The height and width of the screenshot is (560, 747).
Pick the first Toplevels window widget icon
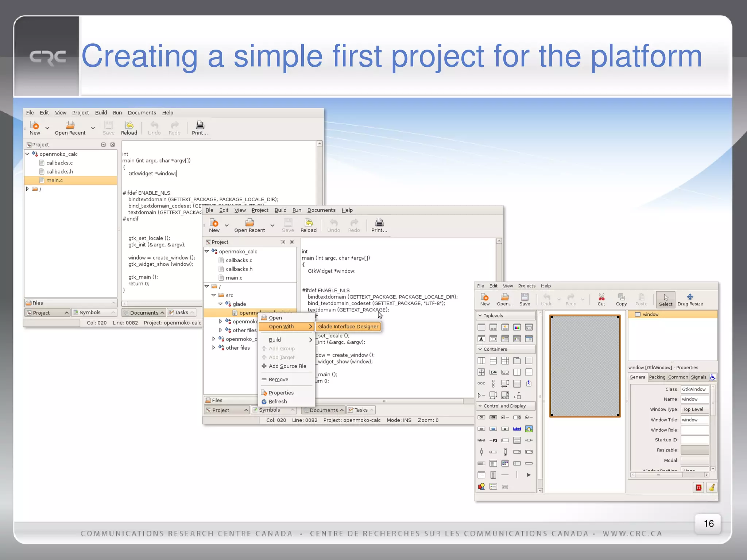coord(481,327)
